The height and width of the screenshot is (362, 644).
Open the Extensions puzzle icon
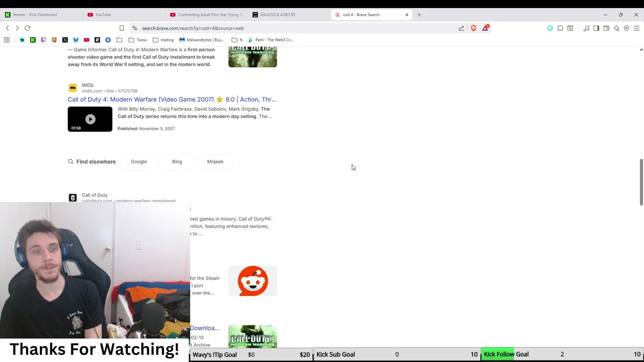560,28
